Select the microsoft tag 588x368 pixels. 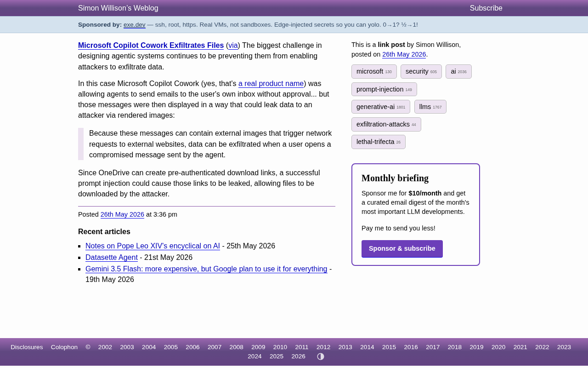click(374, 71)
